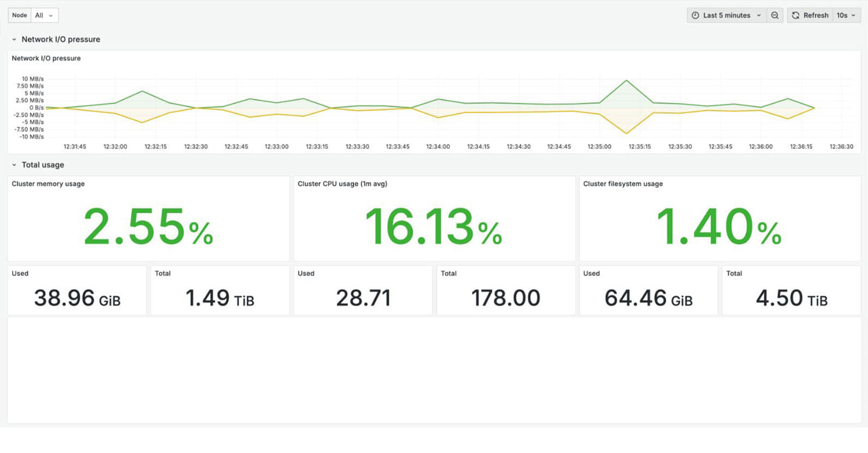Click the 16.13% CPU usage stat value

[433, 227]
